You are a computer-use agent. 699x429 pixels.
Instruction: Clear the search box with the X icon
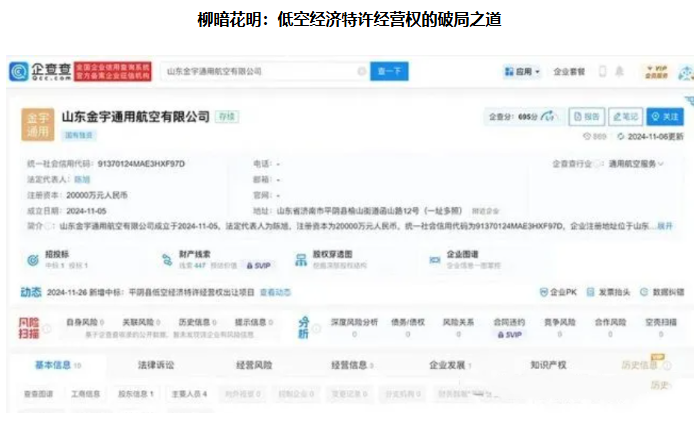[362, 72]
